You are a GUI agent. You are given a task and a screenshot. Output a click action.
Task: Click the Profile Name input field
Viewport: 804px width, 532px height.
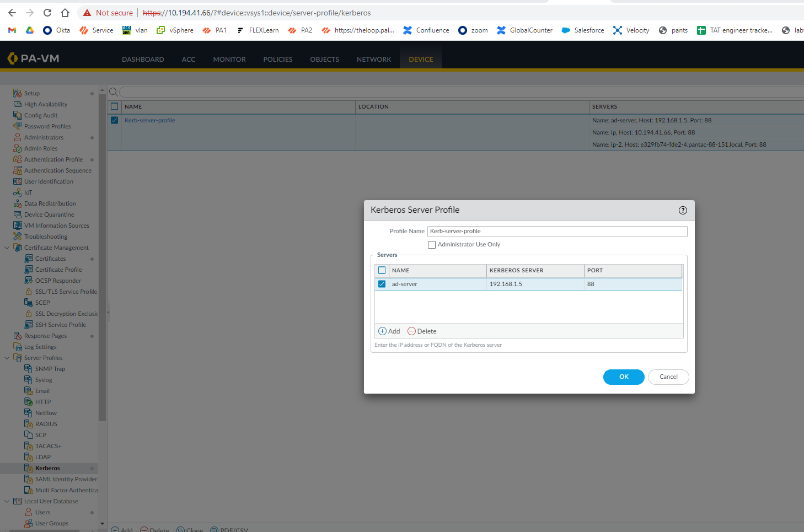coord(557,232)
